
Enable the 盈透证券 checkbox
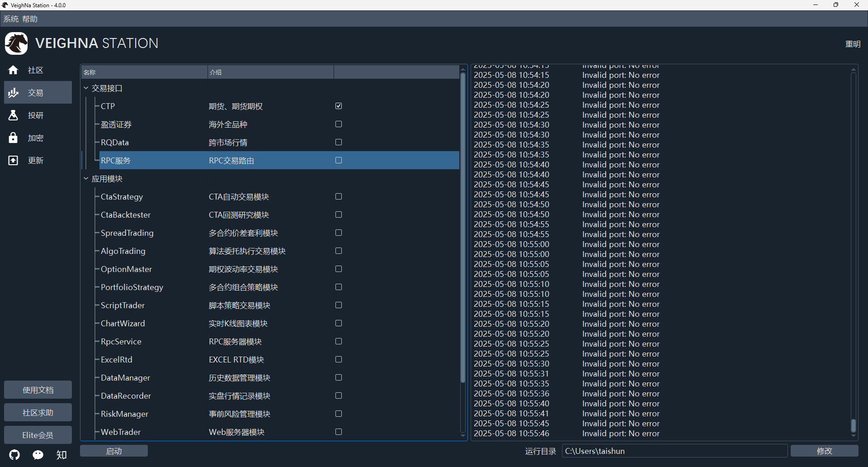339,124
